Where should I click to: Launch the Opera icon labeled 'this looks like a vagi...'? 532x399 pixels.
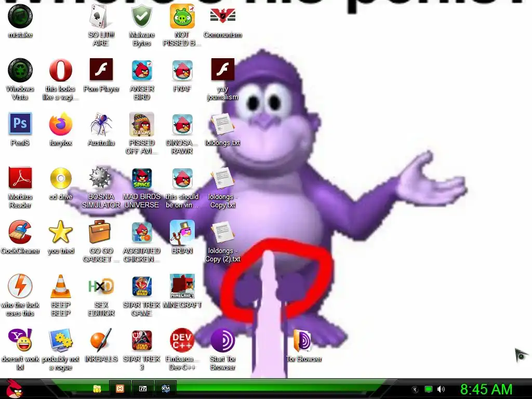[60, 70]
